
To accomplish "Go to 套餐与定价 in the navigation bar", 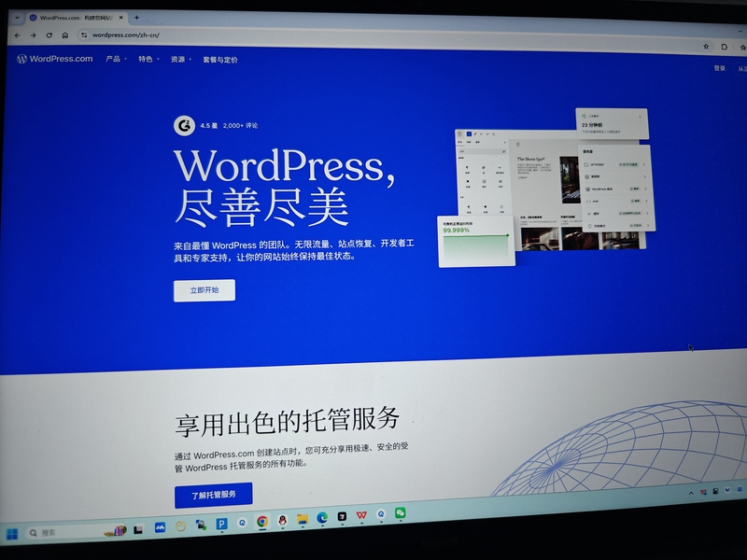I will [x=220, y=60].
